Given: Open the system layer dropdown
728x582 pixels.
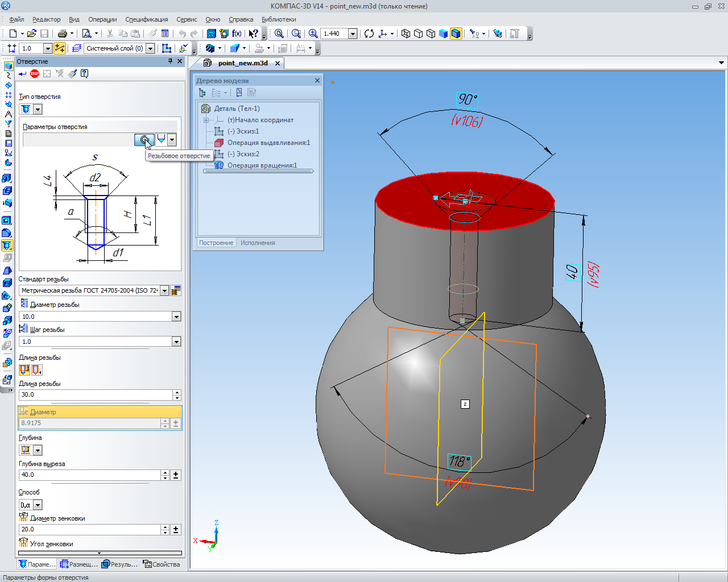Looking at the screenshot, I should click(x=150, y=48).
